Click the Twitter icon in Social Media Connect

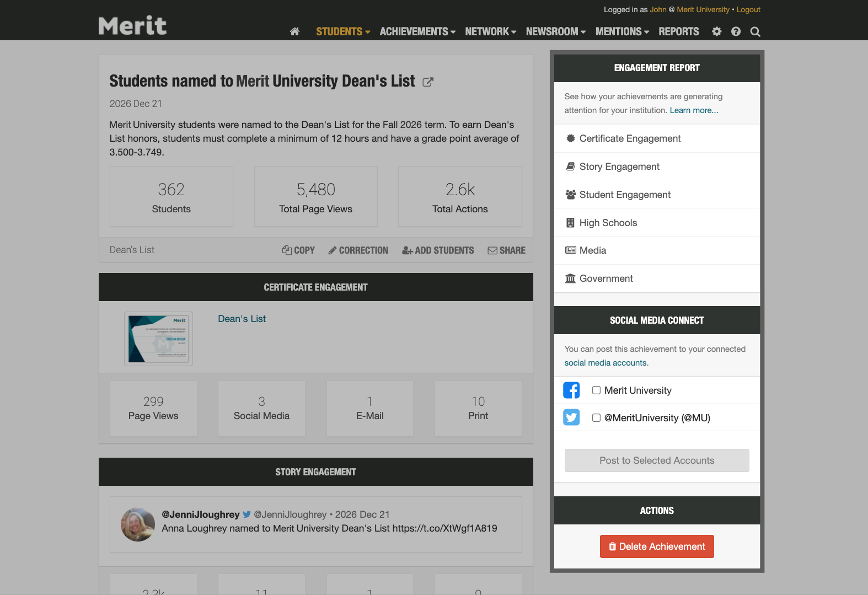pos(571,417)
